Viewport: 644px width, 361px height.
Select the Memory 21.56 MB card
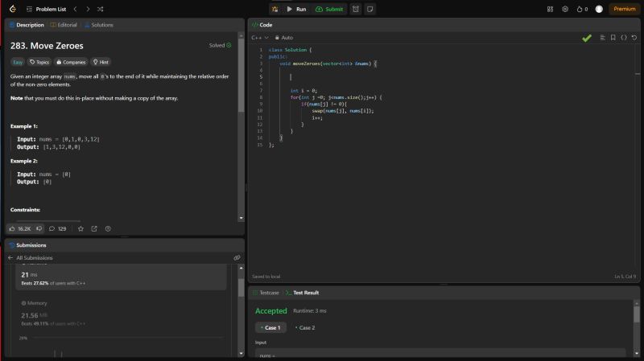121,314
